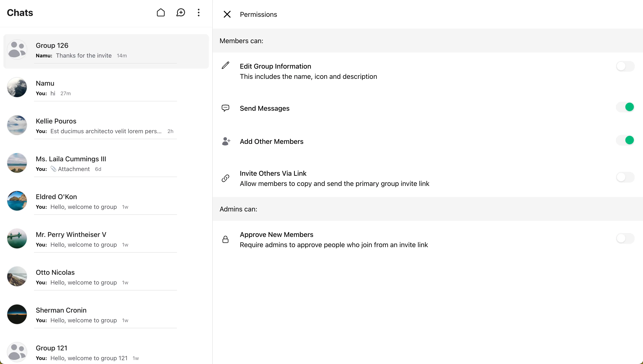643x364 pixels.
Task: Click "This includes the name, icon and description" text
Action: (308, 76)
